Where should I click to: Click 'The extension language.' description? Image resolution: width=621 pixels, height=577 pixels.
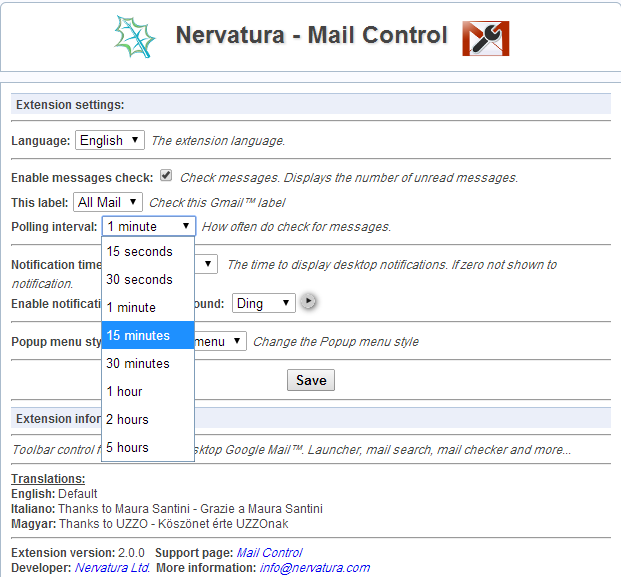tap(218, 141)
